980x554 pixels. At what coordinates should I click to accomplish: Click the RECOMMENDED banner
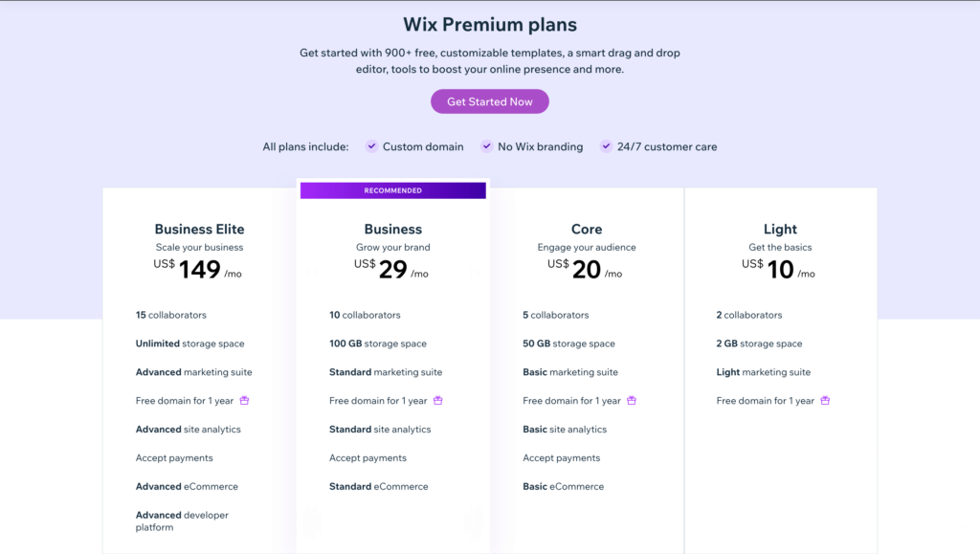click(x=393, y=190)
